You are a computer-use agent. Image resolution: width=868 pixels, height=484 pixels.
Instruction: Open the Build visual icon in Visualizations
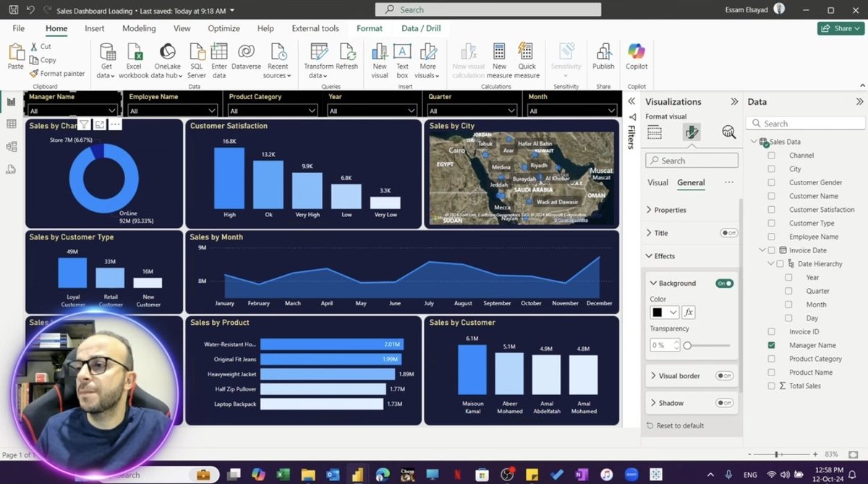point(655,132)
